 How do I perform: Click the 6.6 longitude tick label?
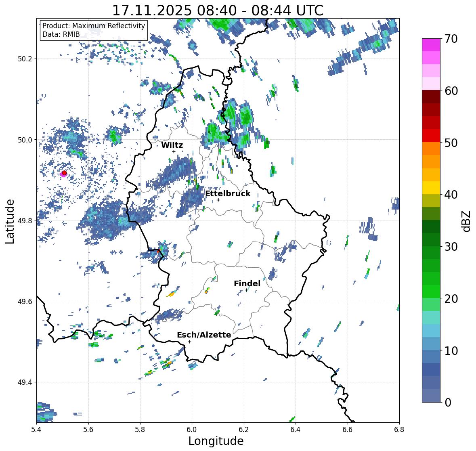pyautogui.click(x=347, y=430)
